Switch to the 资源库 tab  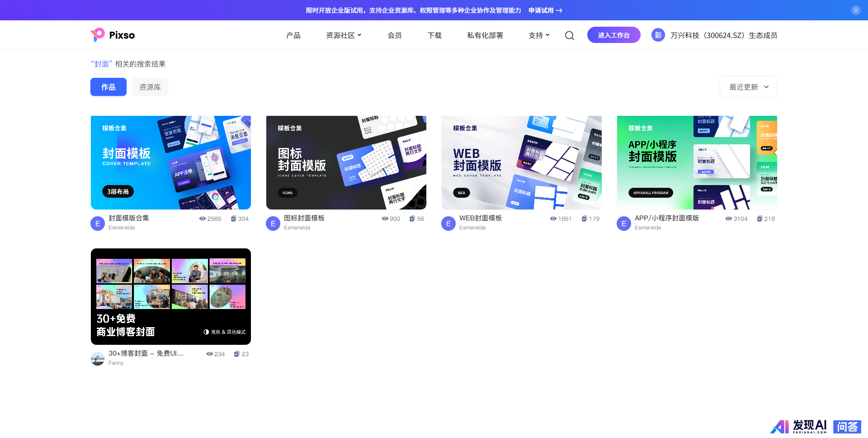click(x=150, y=87)
